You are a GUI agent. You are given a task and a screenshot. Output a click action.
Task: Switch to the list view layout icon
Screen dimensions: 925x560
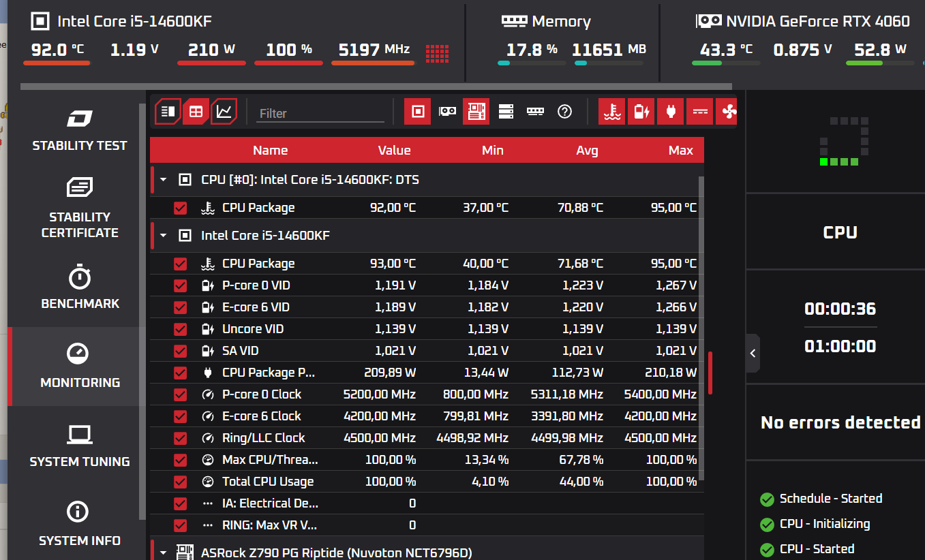pos(168,112)
